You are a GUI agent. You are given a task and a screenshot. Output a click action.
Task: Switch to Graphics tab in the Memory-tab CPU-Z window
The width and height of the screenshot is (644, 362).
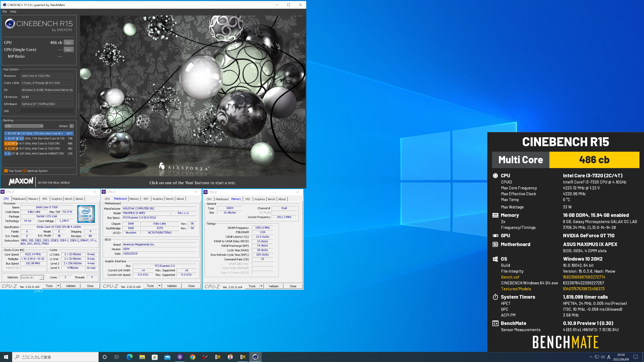259,199
